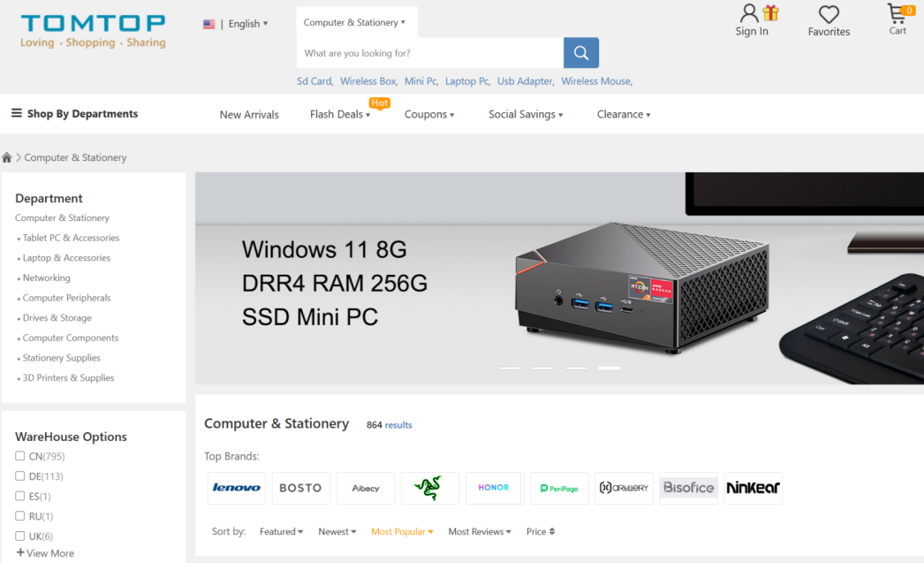Open Computer Peripherals department
The image size is (924, 563).
(x=66, y=298)
